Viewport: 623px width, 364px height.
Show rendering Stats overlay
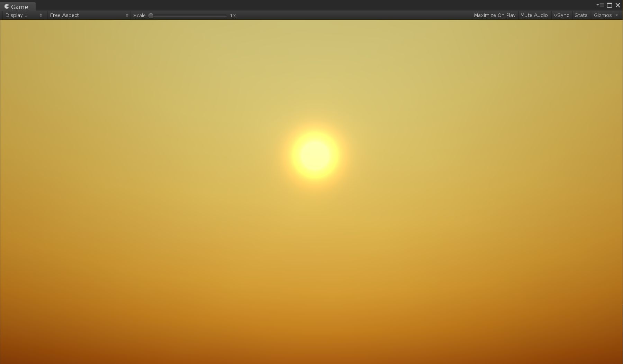[x=581, y=15]
